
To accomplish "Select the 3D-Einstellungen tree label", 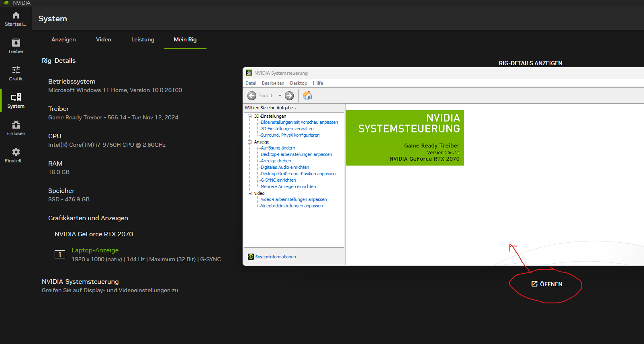I will [x=270, y=116].
